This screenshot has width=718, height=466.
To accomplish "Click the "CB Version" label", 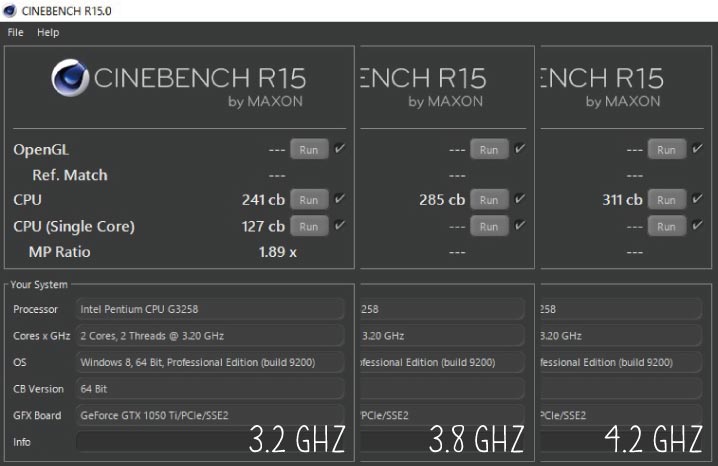I will tap(38, 389).
